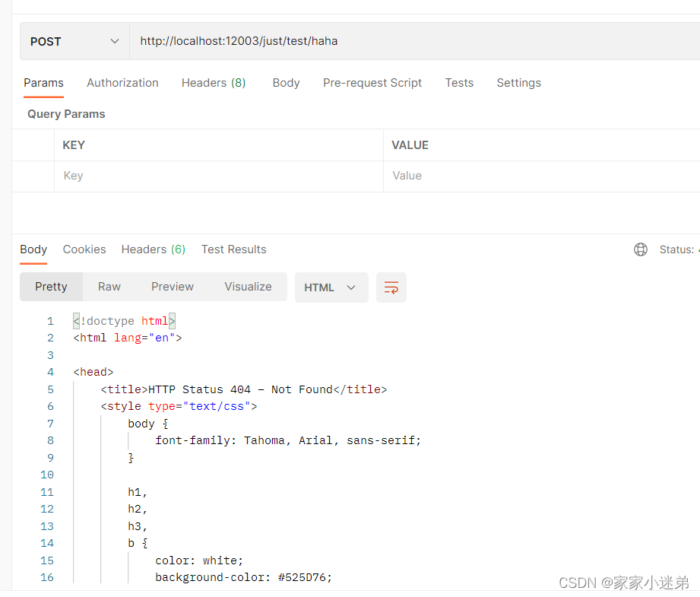Click the Key input cell
The image size is (700, 597).
click(x=219, y=176)
